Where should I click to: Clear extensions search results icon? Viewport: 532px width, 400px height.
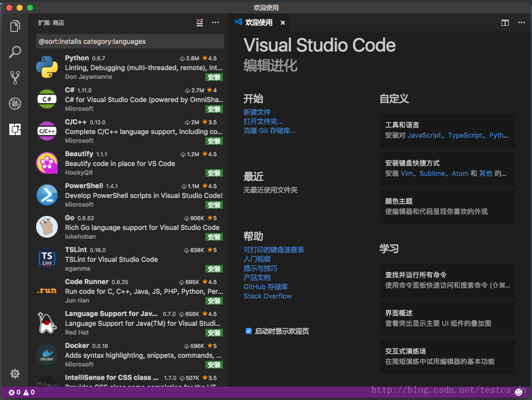coord(200,23)
